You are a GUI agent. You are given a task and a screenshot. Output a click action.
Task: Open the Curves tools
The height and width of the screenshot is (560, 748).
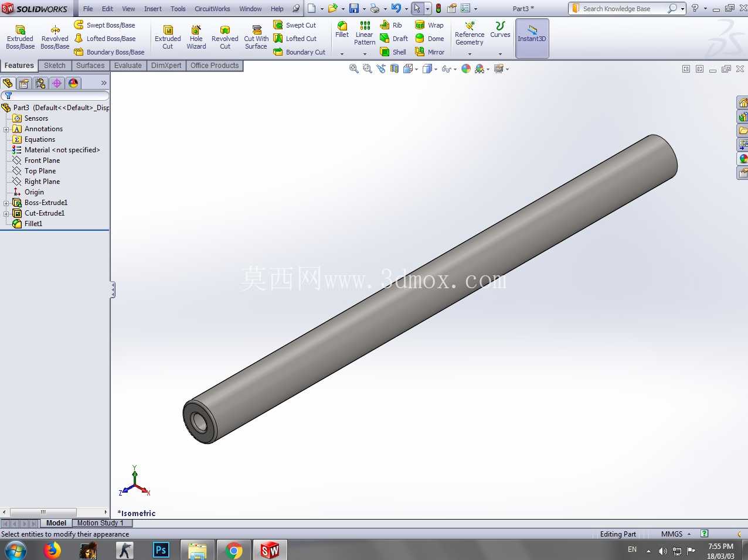[500, 30]
